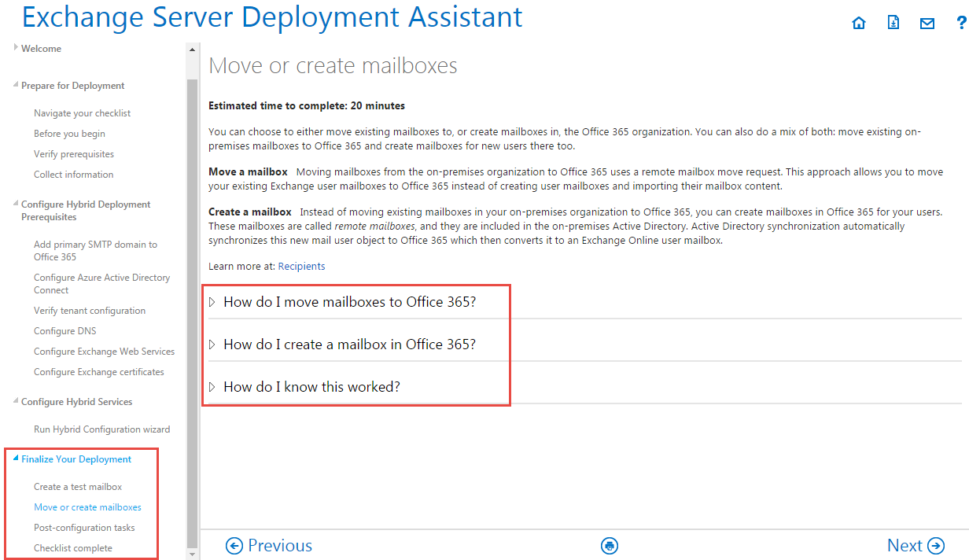
Task: Open Verify tenant configuration page
Action: (90, 311)
